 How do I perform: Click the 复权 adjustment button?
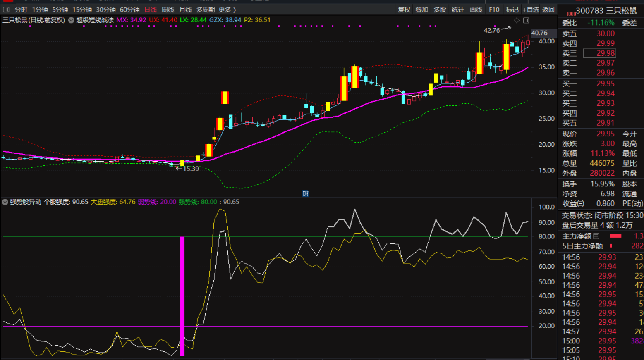(404, 10)
